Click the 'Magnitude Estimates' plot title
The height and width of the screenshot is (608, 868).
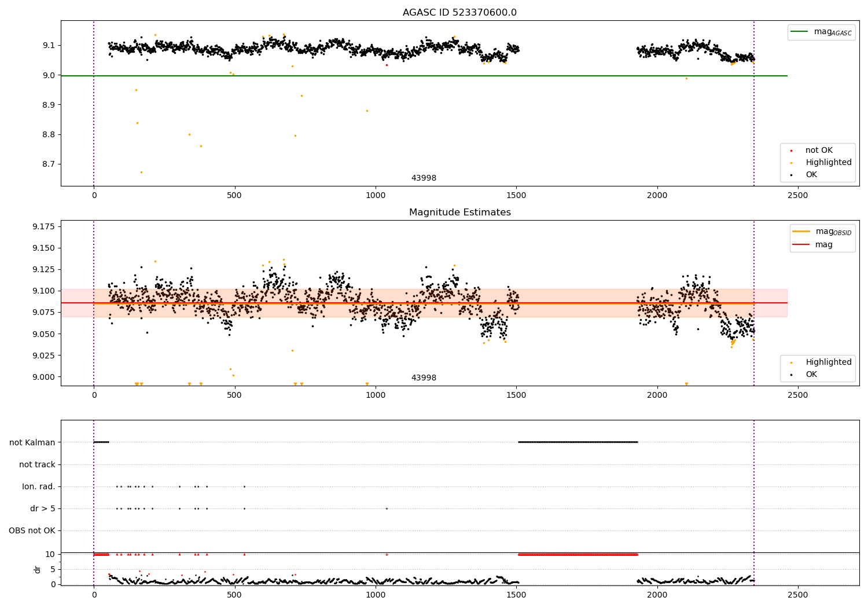pos(459,213)
